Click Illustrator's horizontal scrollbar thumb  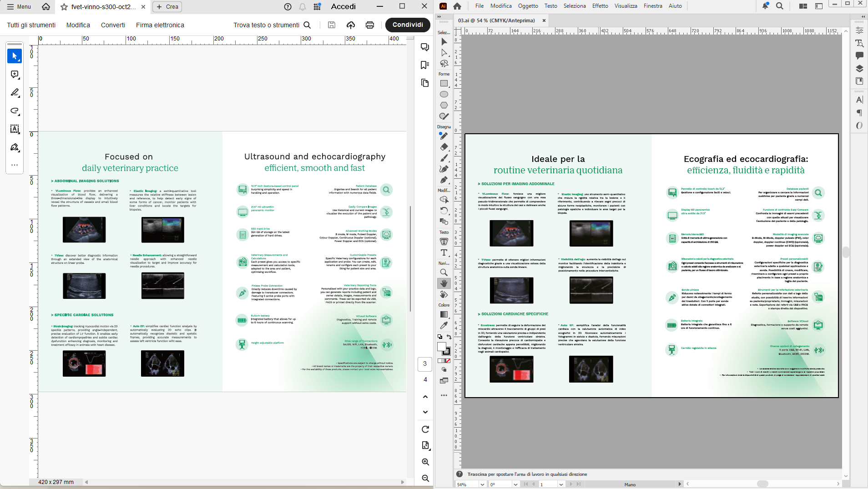pos(763,484)
